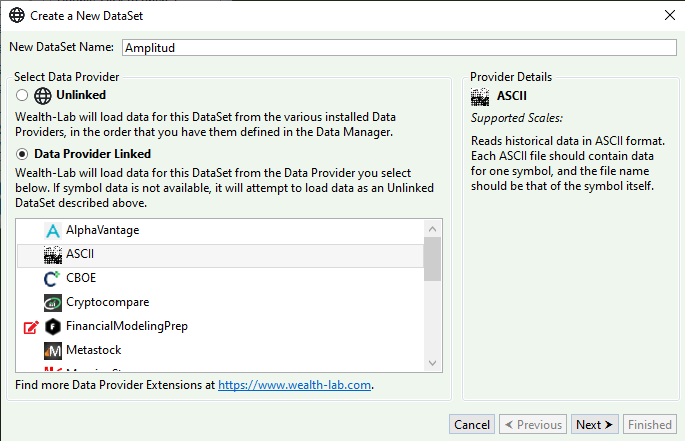The width and height of the screenshot is (685, 441).
Task: Click the Cryptocompare provider icon
Action: coord(54,302)
